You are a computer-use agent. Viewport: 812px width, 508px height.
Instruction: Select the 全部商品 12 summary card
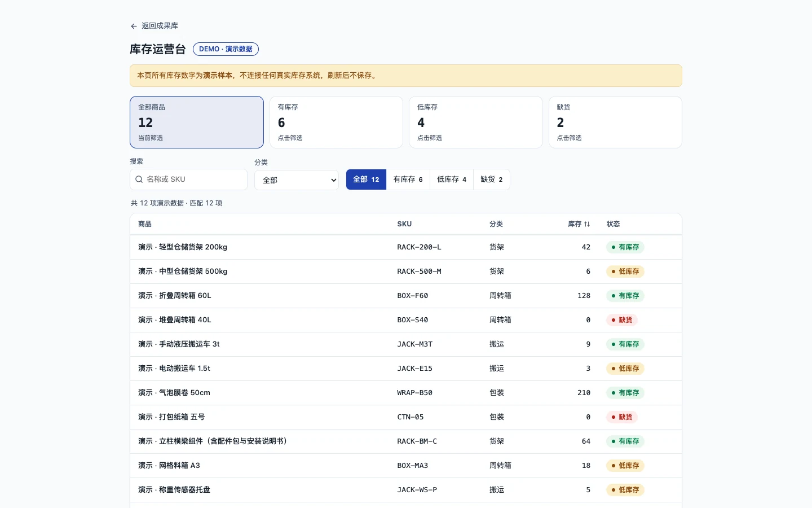pyautogui.click(x=197, y=122)
